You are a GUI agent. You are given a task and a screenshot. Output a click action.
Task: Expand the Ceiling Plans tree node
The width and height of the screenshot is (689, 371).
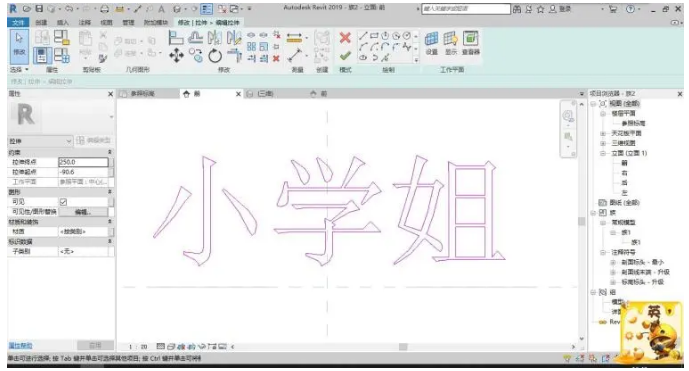coord(603,133)
